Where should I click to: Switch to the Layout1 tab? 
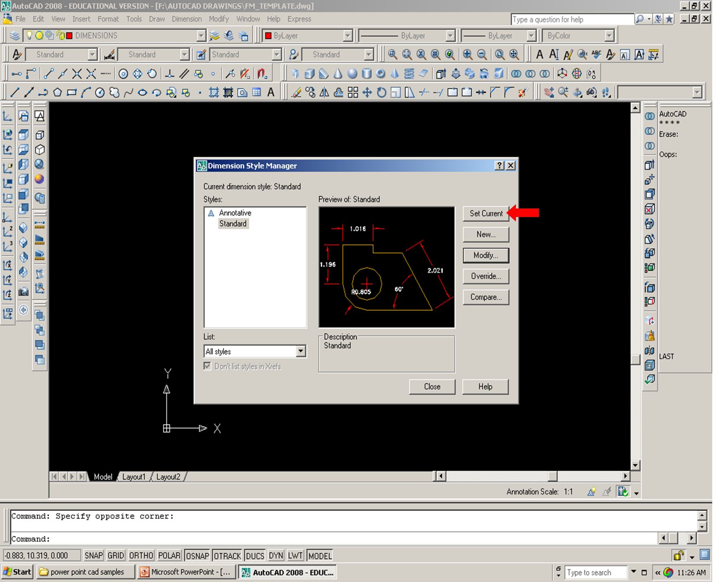point(134,477)
